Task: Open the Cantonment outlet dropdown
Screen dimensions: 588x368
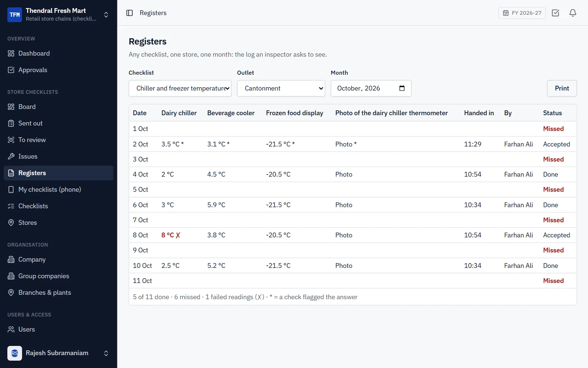Action: click(x=281, y=88)
